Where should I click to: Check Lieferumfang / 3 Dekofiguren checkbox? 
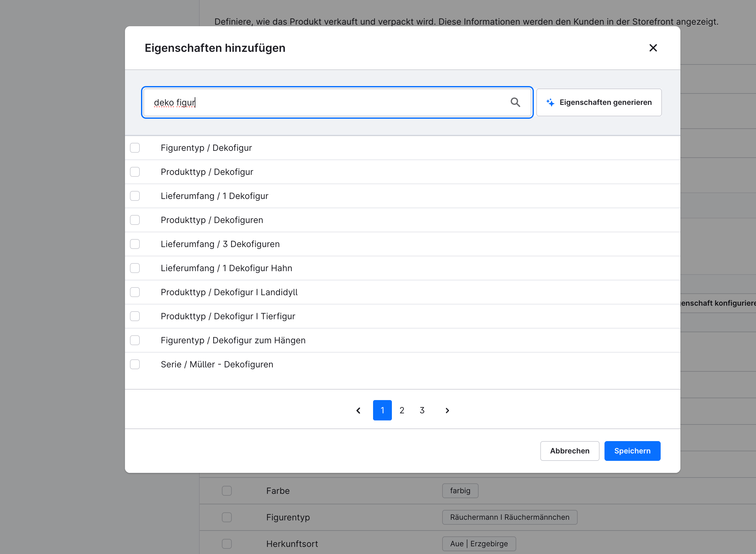[135, 244]
